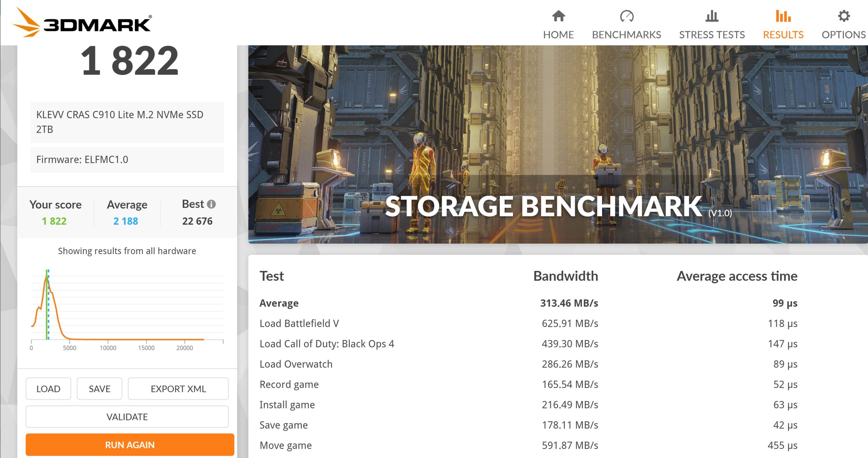The height and width of the screenshot is (458, 868).
Task: Click the EXPORT XML button
Action: [x=178, y=389]
